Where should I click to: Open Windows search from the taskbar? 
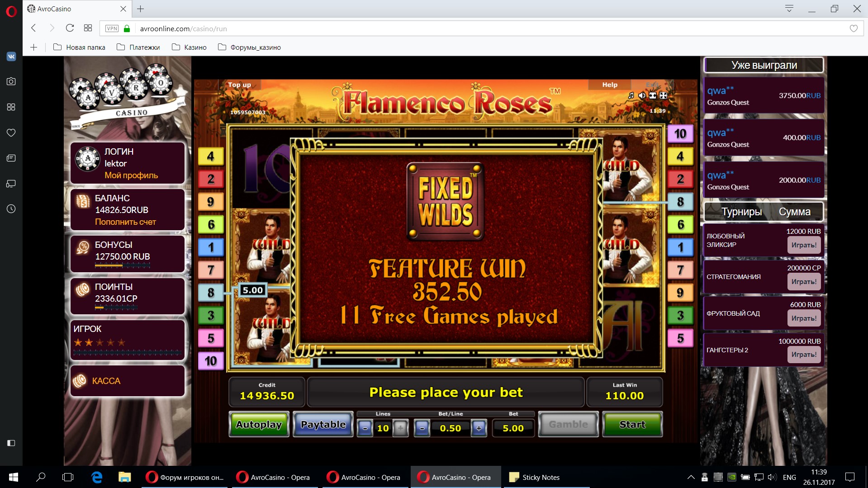point(41,477)
